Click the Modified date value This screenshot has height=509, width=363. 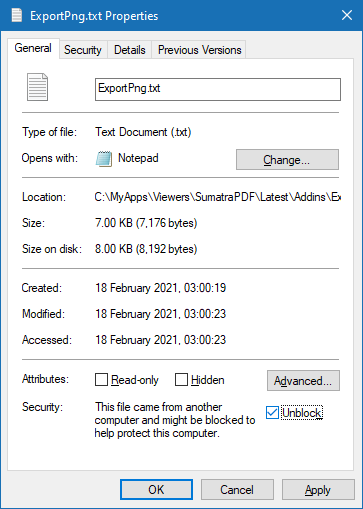pos(161,314)
